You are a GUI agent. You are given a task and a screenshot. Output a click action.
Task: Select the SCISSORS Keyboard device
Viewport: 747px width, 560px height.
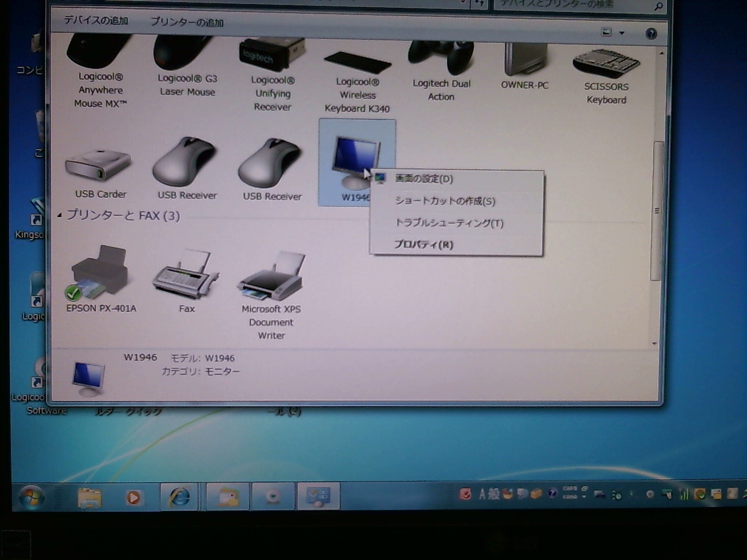pos(606,77)
